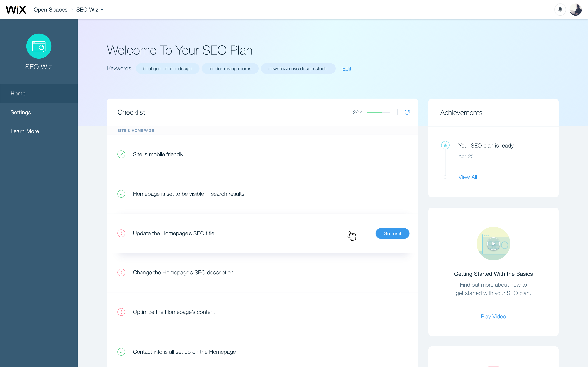This screenshot has height=367, width=588.
Task: Refresh the checklist with the reload icon
Action: [x=407, y=112]
